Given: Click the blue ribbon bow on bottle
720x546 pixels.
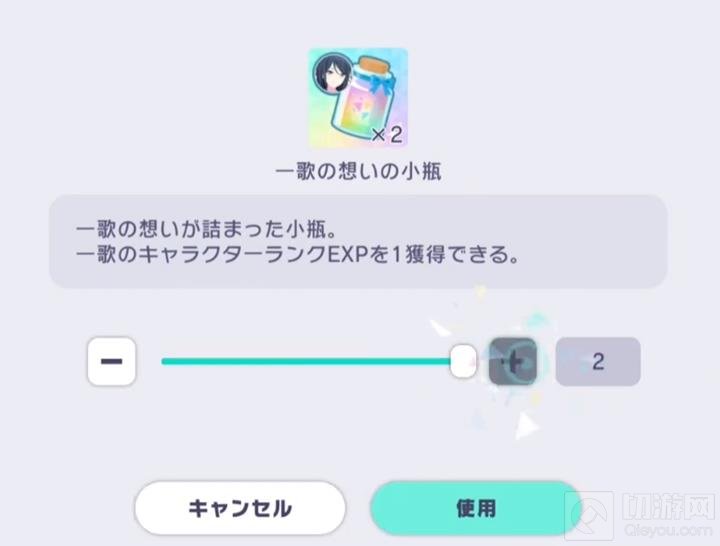Looking at the screenshot, I should (380, 84).
